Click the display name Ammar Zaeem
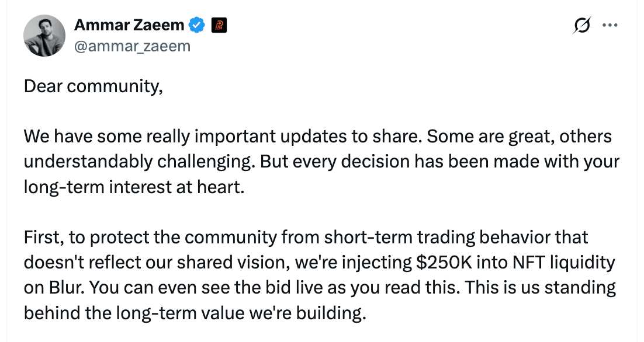 click(130, 25)
